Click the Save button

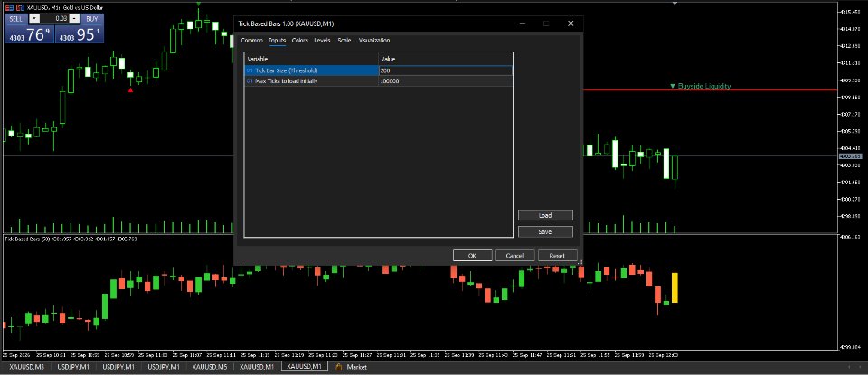[545, 231]
